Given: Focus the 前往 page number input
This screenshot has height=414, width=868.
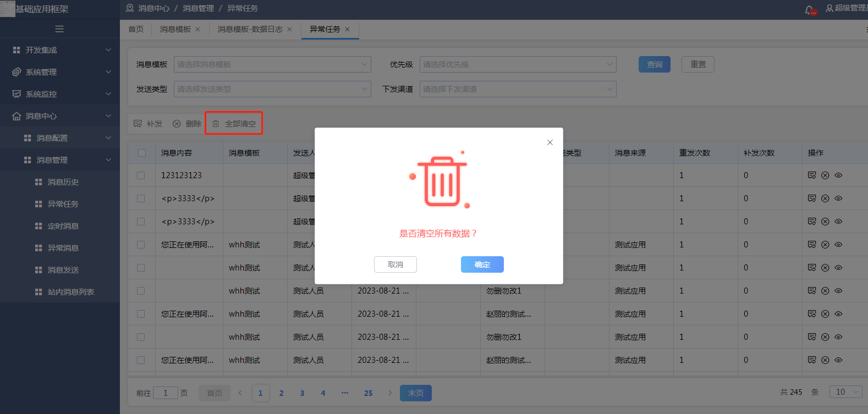Looking at the screenshot, I should (x=166, y=393).
